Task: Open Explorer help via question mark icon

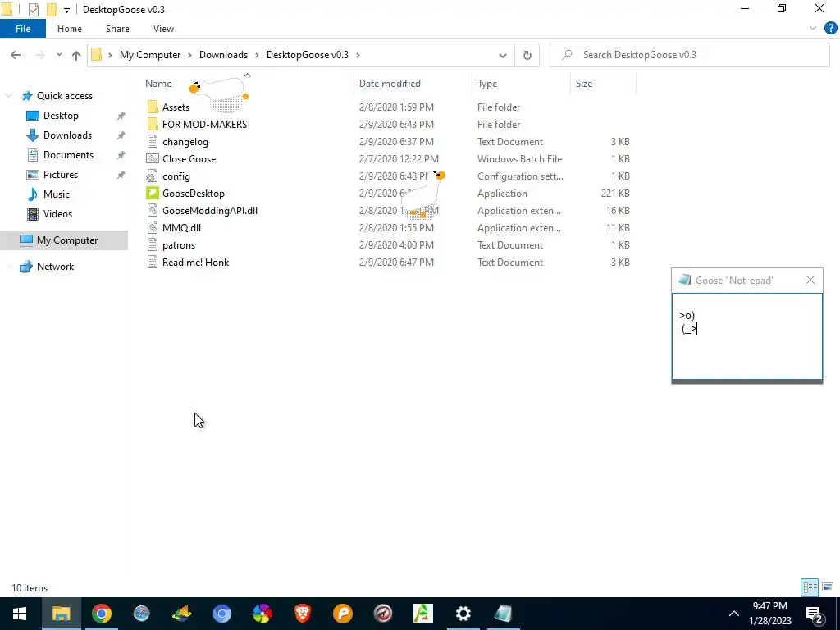Action: pyautogui.click(x=830, y=29)
